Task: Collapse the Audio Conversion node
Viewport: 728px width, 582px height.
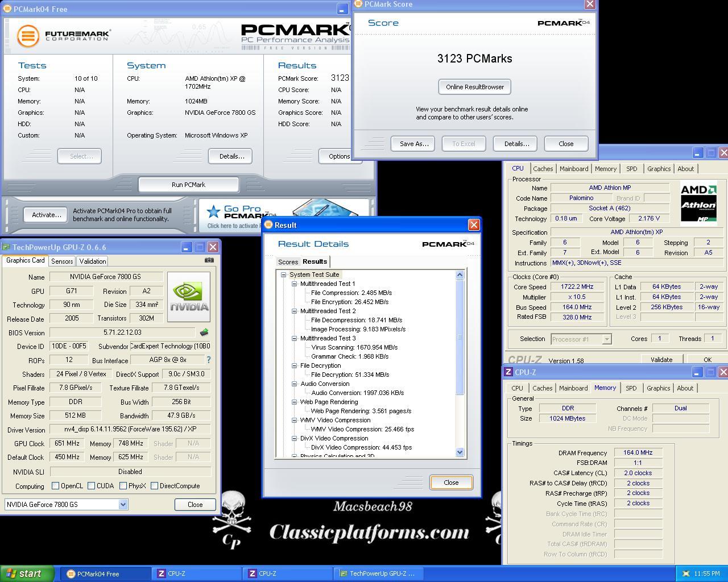Action: point(294,384)
